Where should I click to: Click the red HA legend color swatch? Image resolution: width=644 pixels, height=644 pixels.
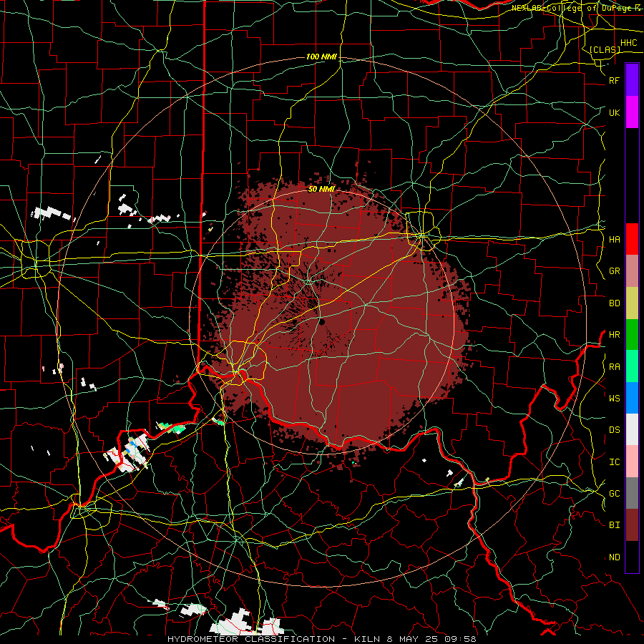click(632, 239)
